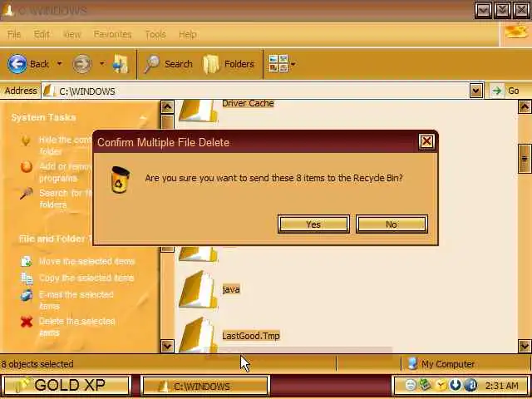Click the tray icon next to the clock
This screenshot has height=399, width=532.
point(470,385)
